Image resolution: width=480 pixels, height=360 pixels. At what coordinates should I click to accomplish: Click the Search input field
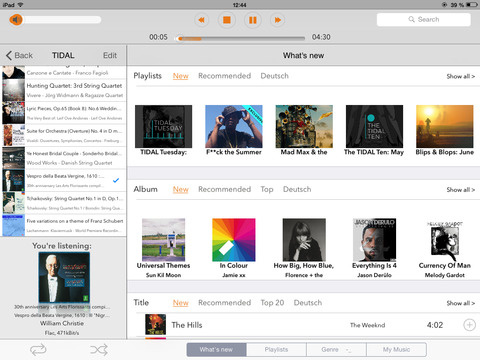pyautogui.click(x=424, y=20)
